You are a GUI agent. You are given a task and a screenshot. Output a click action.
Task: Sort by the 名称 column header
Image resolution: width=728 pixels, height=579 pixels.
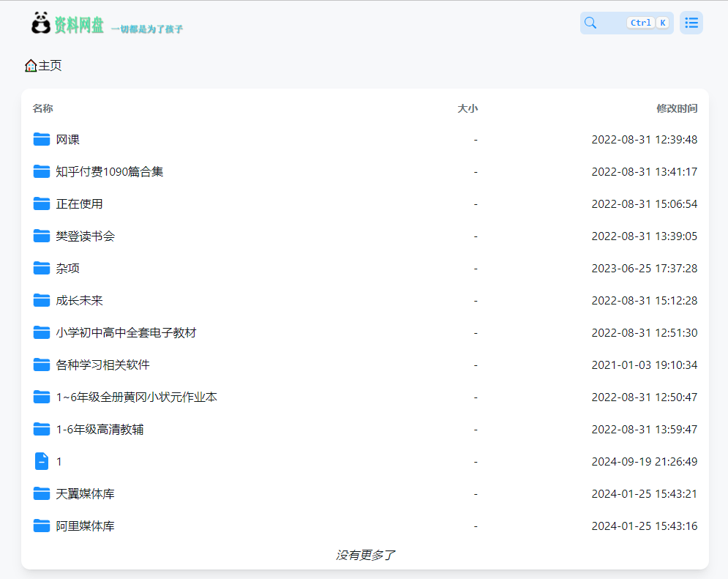coord(42,108)
